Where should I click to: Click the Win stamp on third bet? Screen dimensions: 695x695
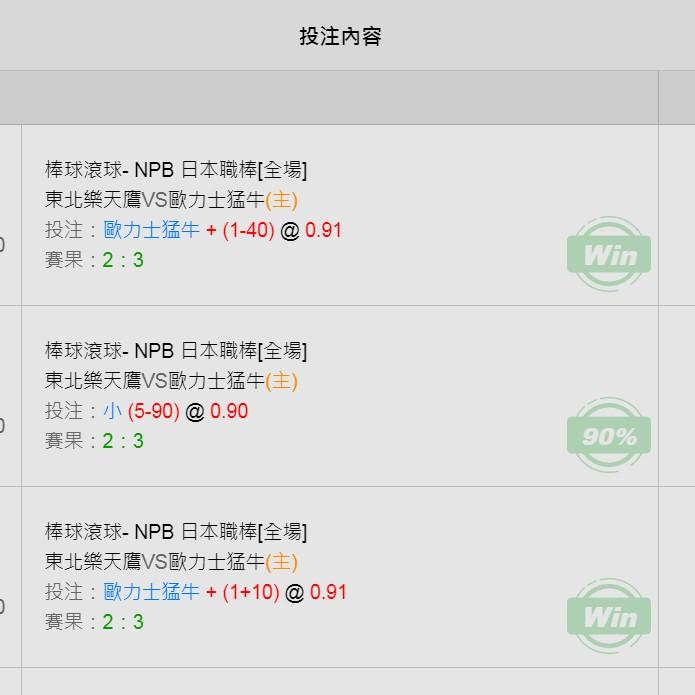click(x=609, y=616)
